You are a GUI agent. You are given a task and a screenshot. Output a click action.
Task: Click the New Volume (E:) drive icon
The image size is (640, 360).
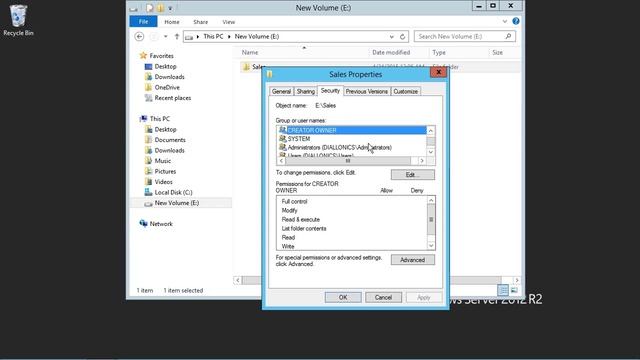click(x=149, y=203)
